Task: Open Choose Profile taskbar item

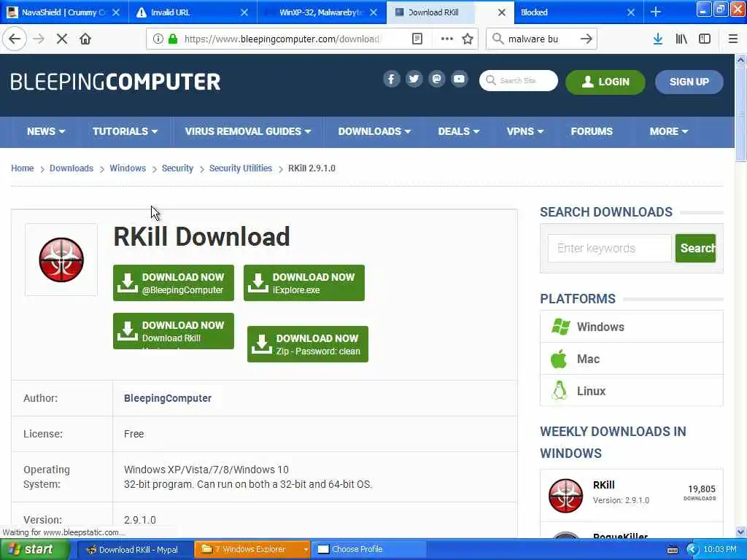Action: [368, 550]
